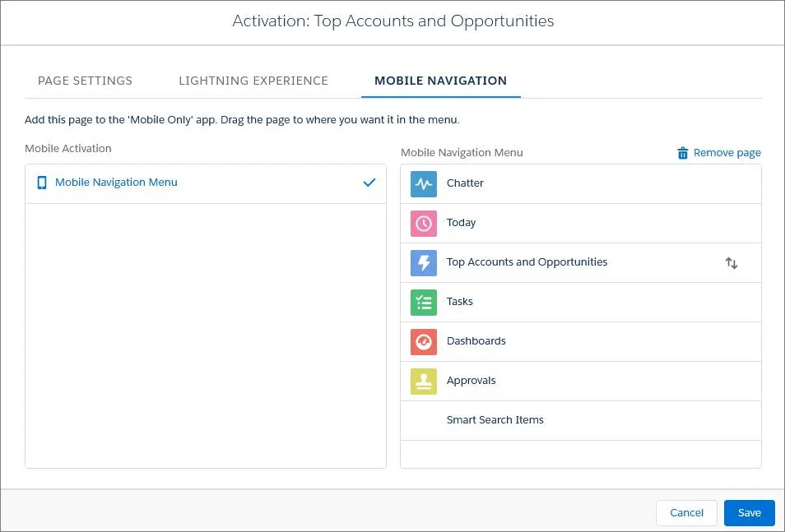
Task: Click the Top Accounts and Opportunities lightning icon
Action: 423,261
